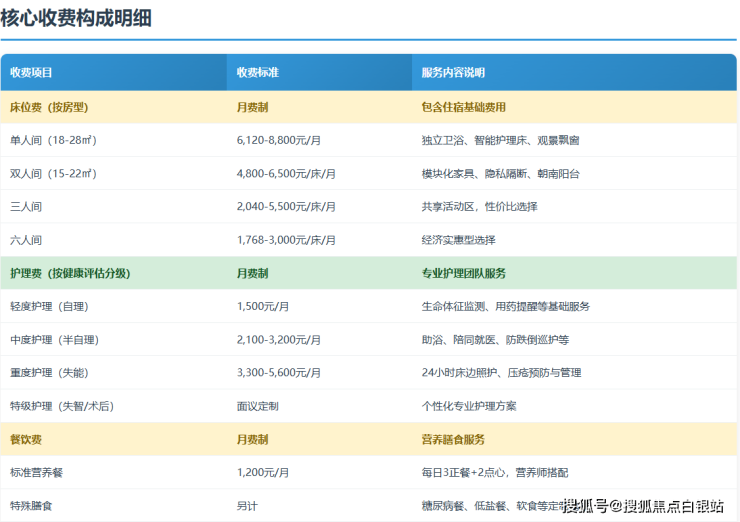
Task: Select the 双人间（15-22㎡）row label
Action: click(53, 173)
